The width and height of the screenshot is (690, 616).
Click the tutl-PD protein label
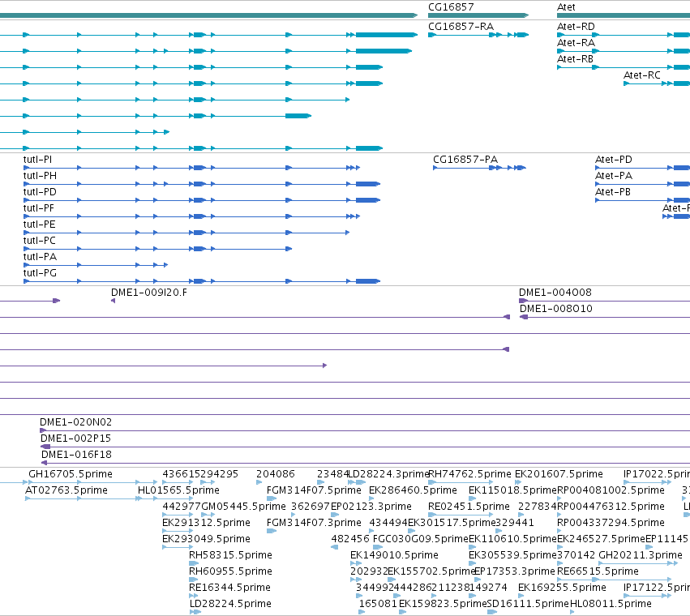point(40,192)
